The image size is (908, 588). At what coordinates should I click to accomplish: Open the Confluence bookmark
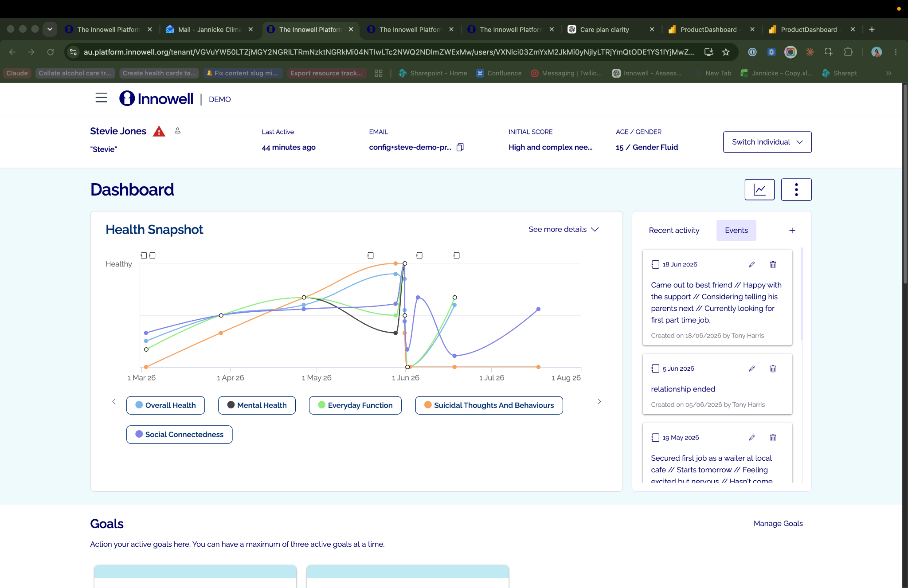499,74
